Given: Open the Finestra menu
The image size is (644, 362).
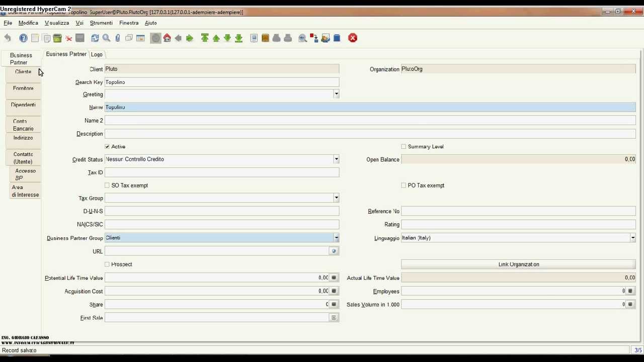Looking at the screenshot, I should (x=129, y=23).
